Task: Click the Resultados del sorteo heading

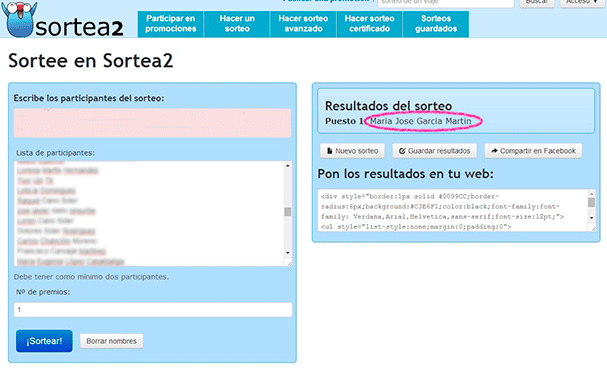Action: pyautogui.click(x=388, y=106)
